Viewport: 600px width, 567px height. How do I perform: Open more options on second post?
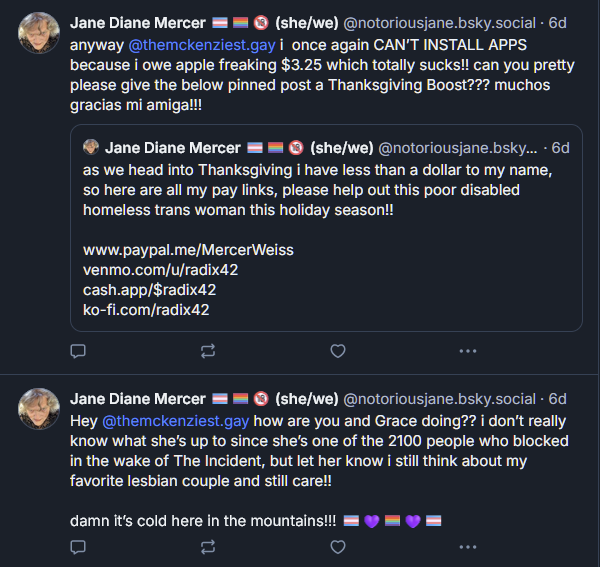click(467, 547)
